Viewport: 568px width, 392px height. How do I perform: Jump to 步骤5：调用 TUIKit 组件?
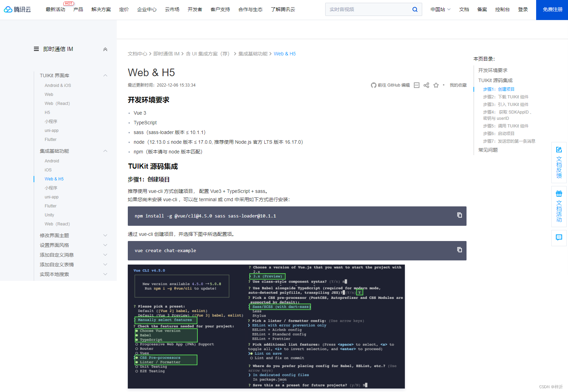click(506, 126)
